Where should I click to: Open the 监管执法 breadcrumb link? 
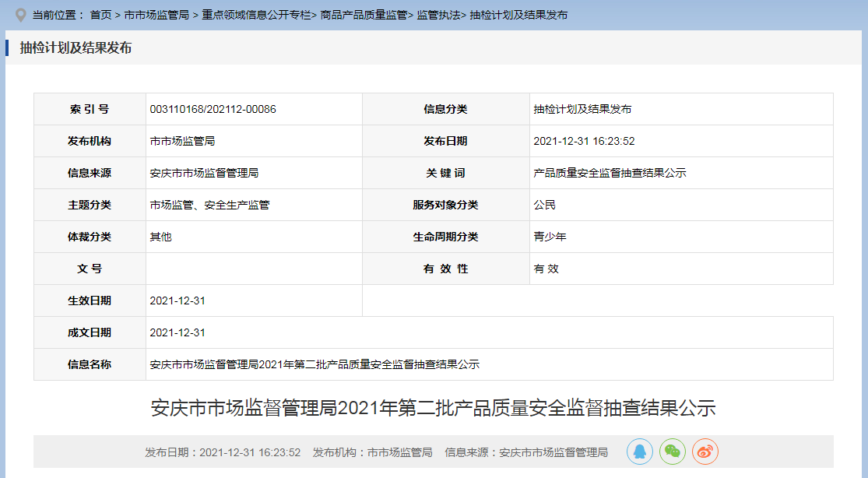pos(438,15)
